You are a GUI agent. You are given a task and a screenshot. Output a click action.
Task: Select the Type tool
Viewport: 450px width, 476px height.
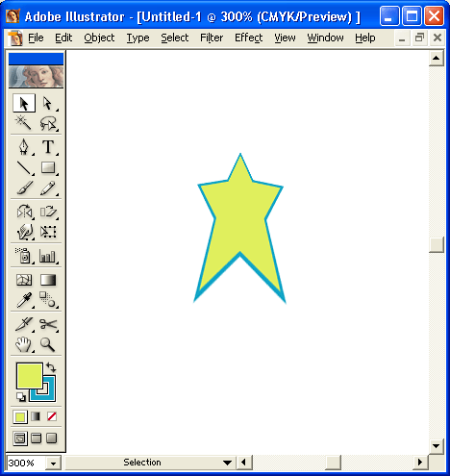[x=48, y=147]
